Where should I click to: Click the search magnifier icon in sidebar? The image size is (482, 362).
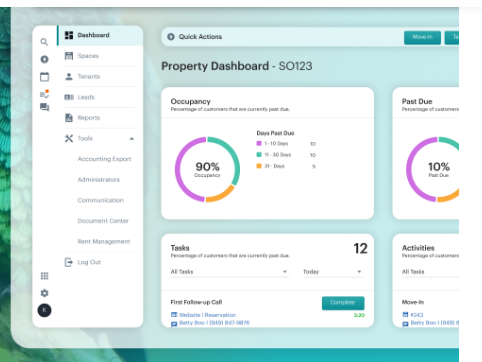44,42
